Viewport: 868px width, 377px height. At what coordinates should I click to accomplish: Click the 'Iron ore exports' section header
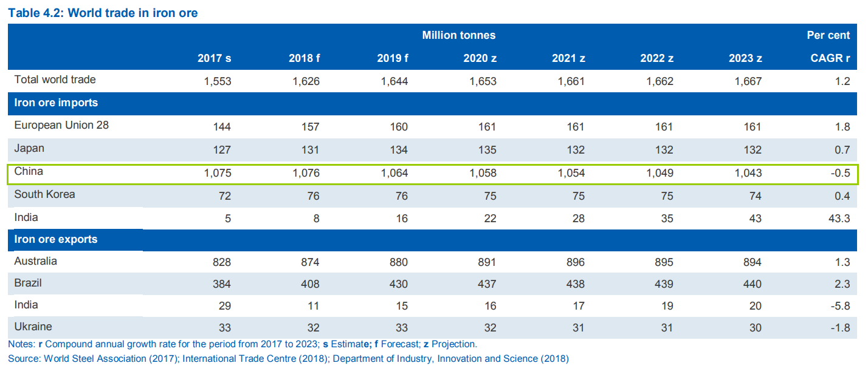click(56, 239)
